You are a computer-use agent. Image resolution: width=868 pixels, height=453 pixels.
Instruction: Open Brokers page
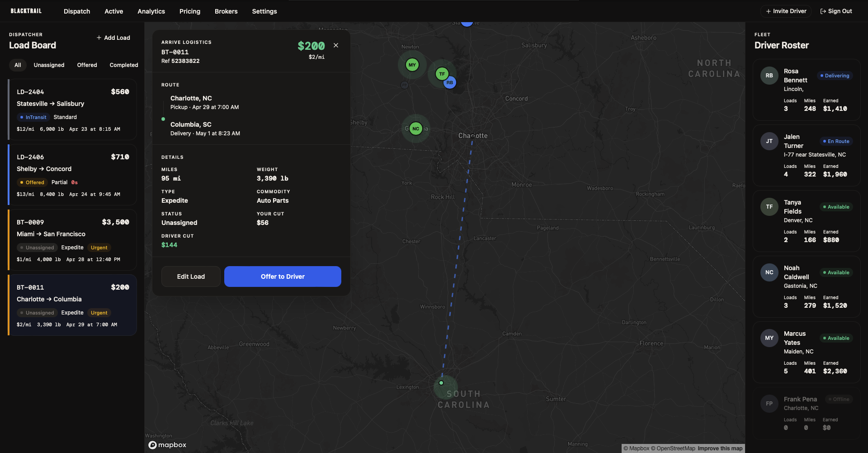226,11
